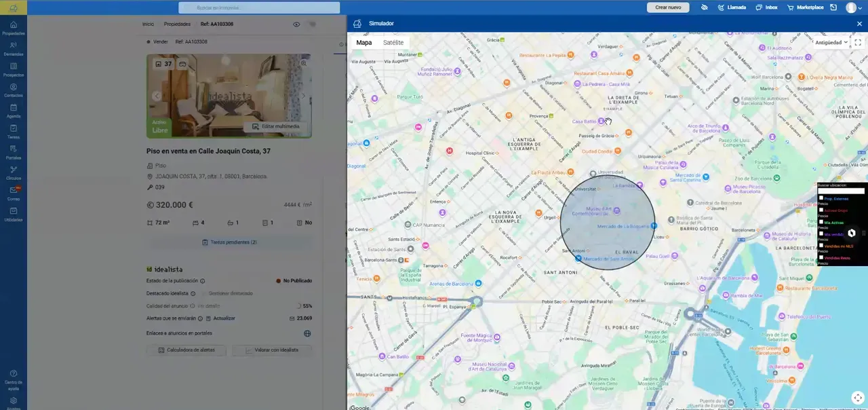This screenshot has width=868, height=410.
Task: Click Crear nuevo button
Action: tap(668, 7)
